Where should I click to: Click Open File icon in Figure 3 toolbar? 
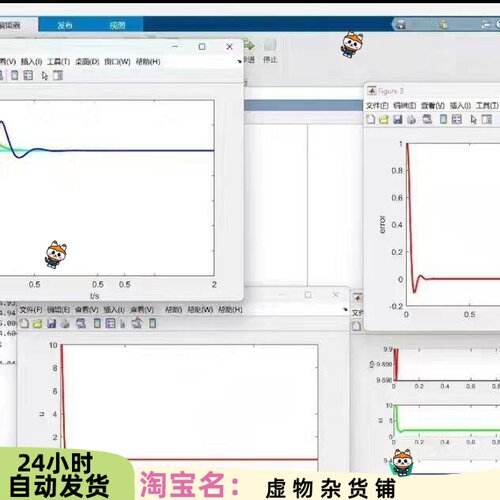pos(384,119)
